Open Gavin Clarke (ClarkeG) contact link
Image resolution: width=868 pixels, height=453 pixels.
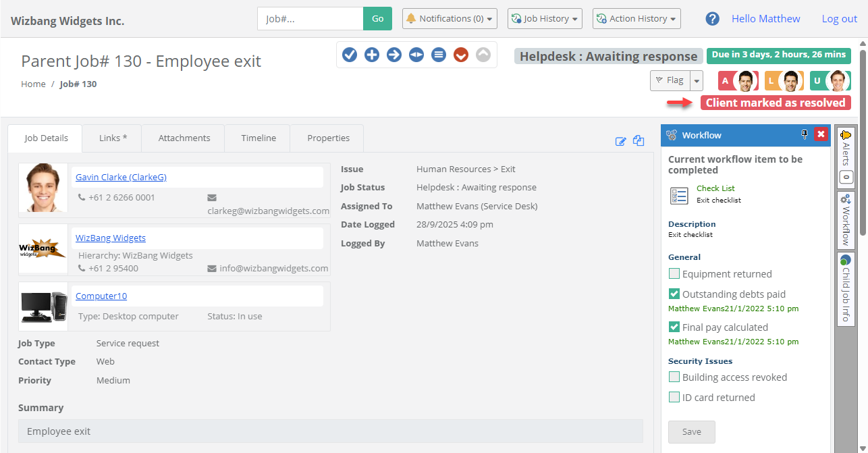tap(121, 178)
